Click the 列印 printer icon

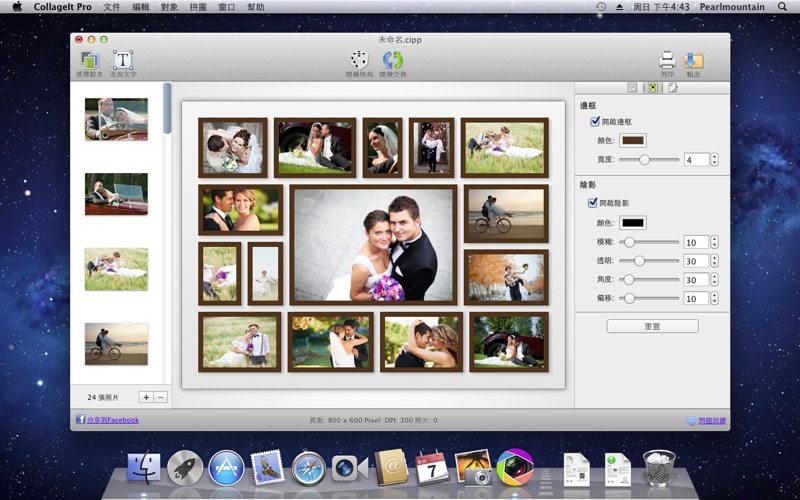coord(667,60)
